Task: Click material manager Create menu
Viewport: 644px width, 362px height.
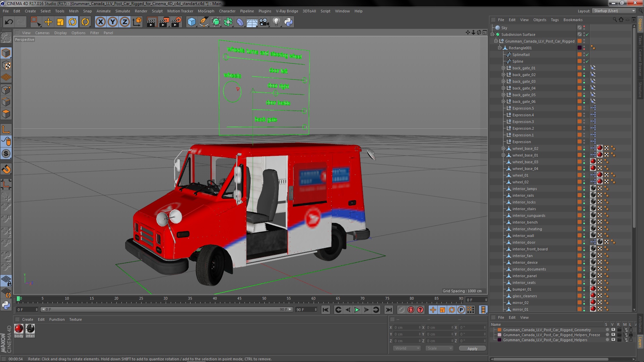Action: [x=28, y=319]
